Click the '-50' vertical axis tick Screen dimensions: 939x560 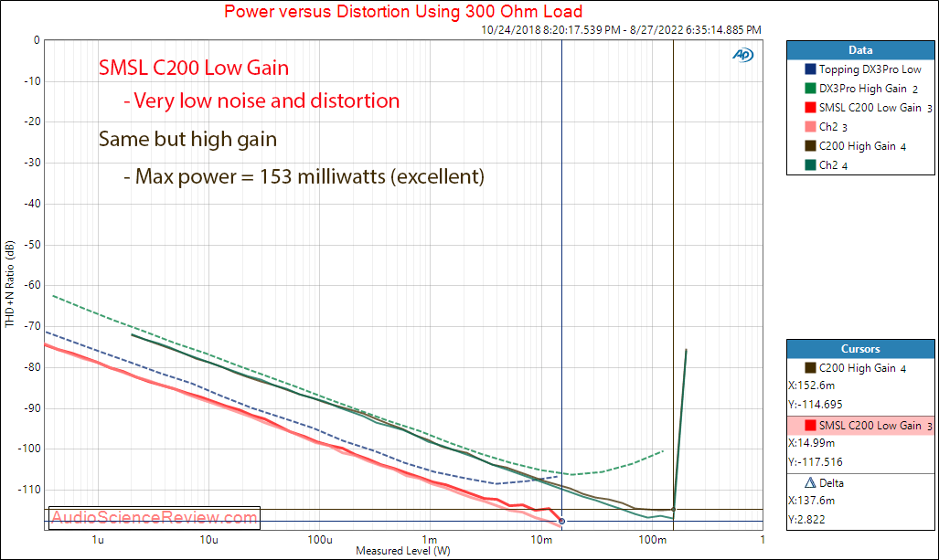pos(32,245)
